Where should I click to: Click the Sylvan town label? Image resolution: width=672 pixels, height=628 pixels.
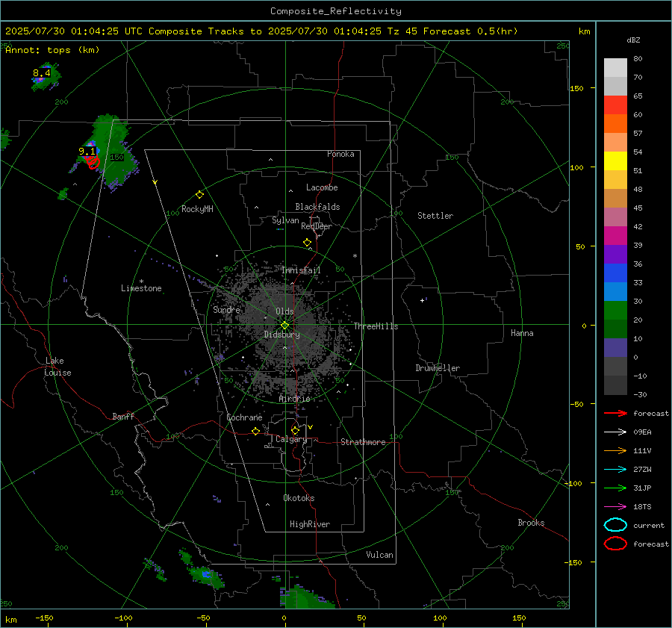(285, 220)
